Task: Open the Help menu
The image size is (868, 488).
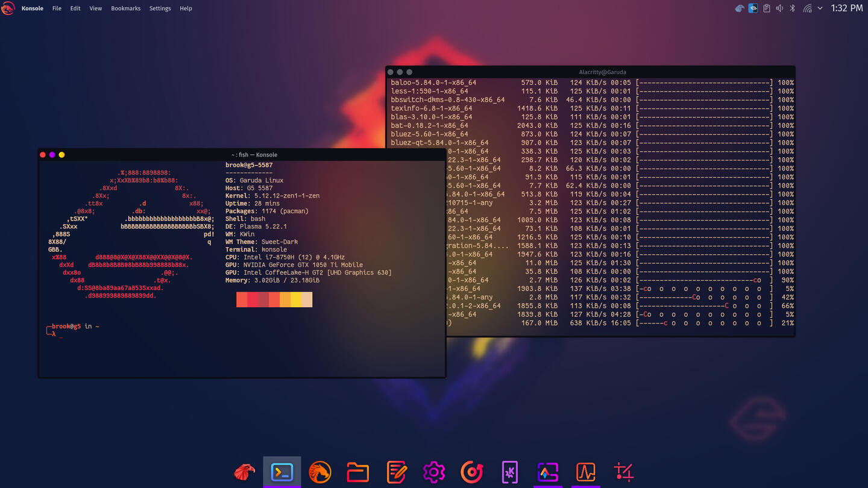Action: [186, 8]
